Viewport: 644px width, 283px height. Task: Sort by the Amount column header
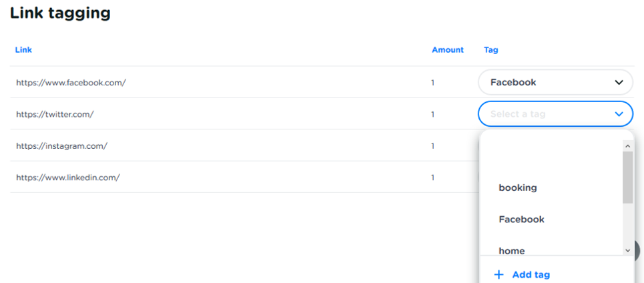click(x=447, y=50)
